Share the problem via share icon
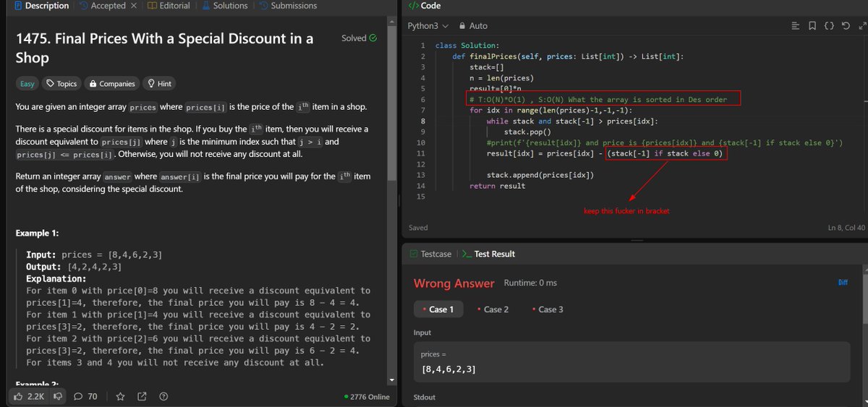868x407 pixels. (142, 396)
